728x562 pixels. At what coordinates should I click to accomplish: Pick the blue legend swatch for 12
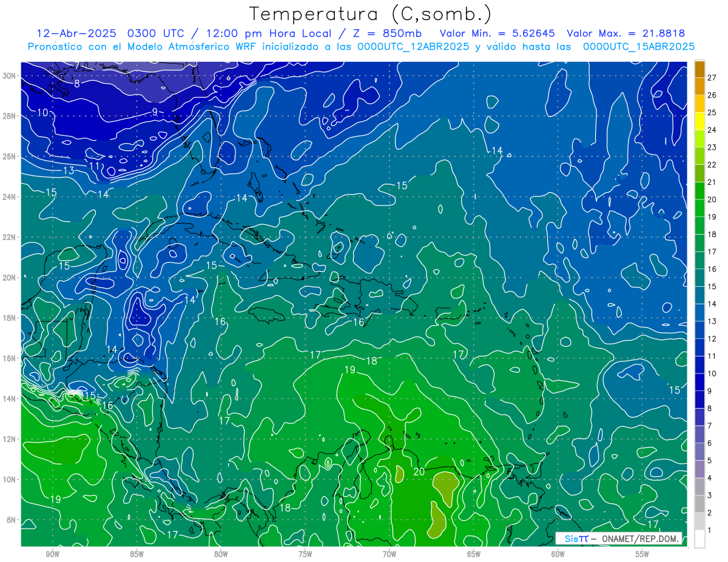(x=699, y=330)
